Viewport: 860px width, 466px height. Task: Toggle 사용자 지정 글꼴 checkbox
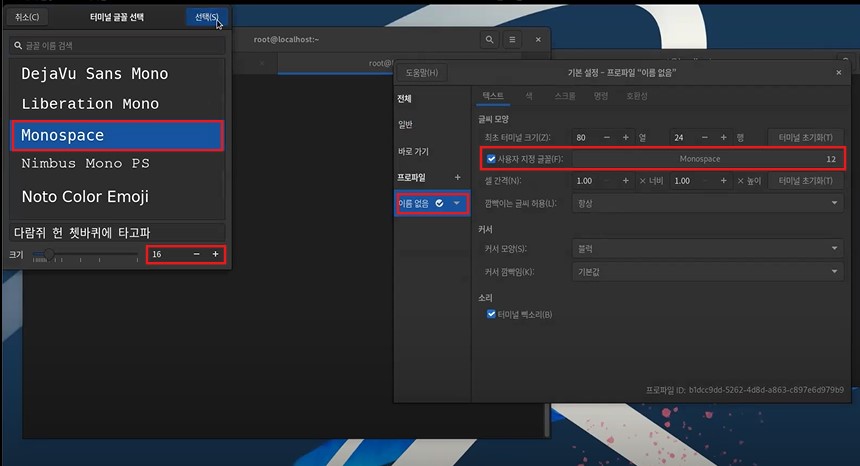coord(491,159)
